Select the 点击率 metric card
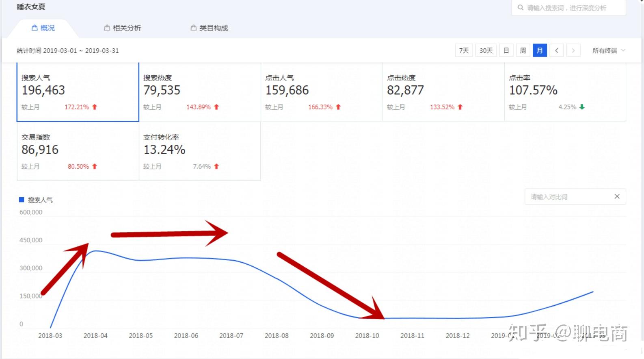 pyautogui.click(x=565, y=92)
